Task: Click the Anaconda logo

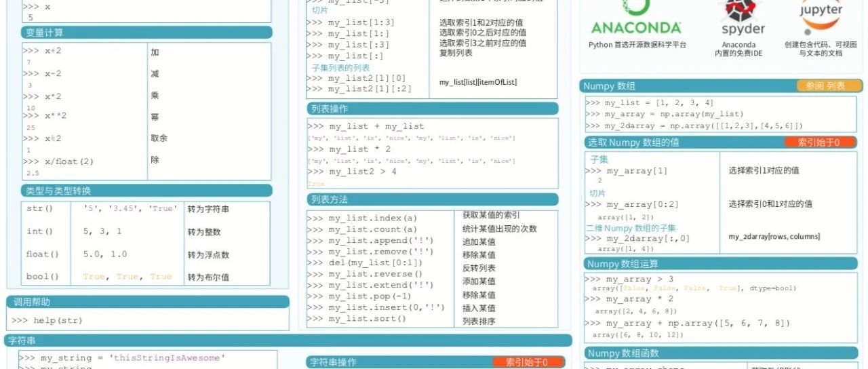Action: click(636, 17)
